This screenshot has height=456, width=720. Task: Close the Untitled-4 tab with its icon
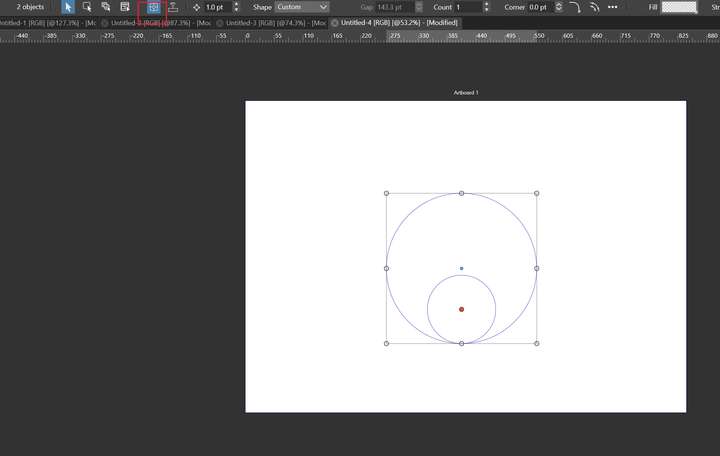point(335,23)
